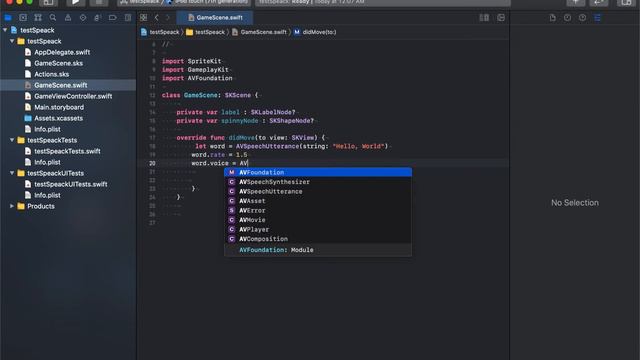This screenshot has height=360, width=640.
Task: Click line number 20 in the gutter
Action: (152, 163)
